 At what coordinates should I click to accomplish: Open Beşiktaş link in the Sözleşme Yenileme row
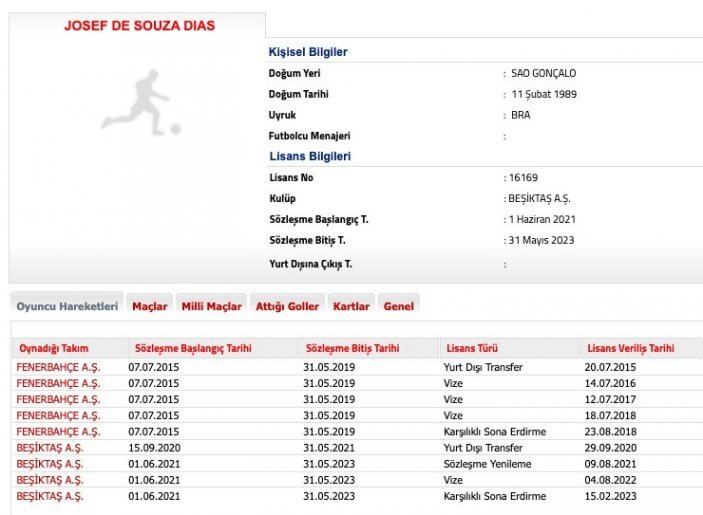point(50,464)
